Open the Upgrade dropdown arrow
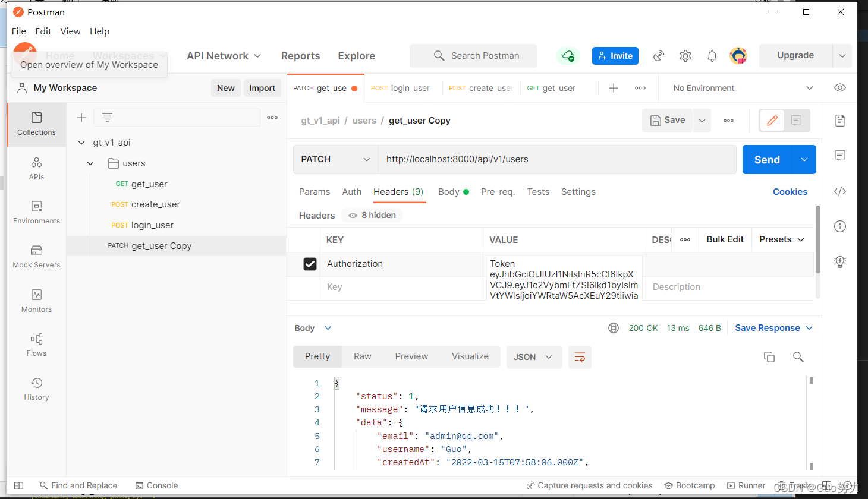 click(x=842, y=56)
